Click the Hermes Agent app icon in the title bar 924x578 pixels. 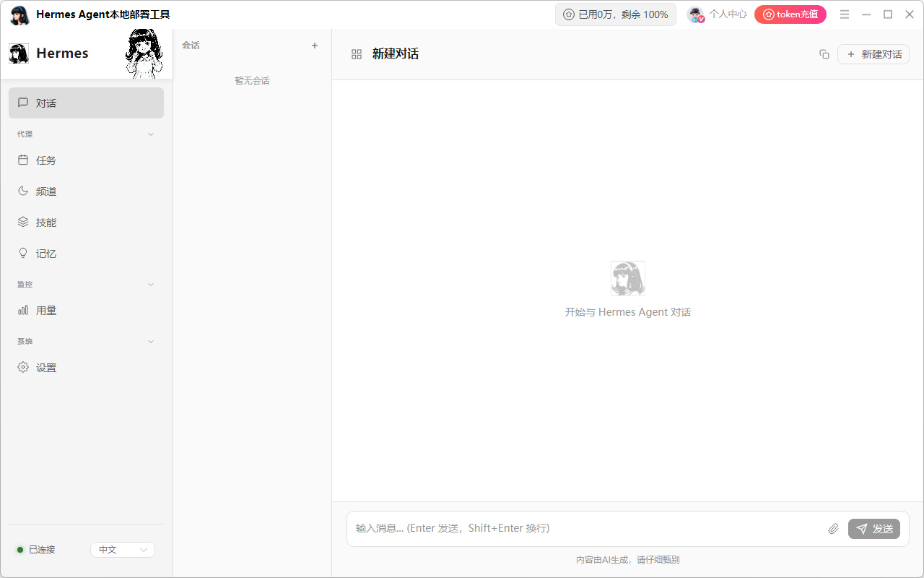19,15
